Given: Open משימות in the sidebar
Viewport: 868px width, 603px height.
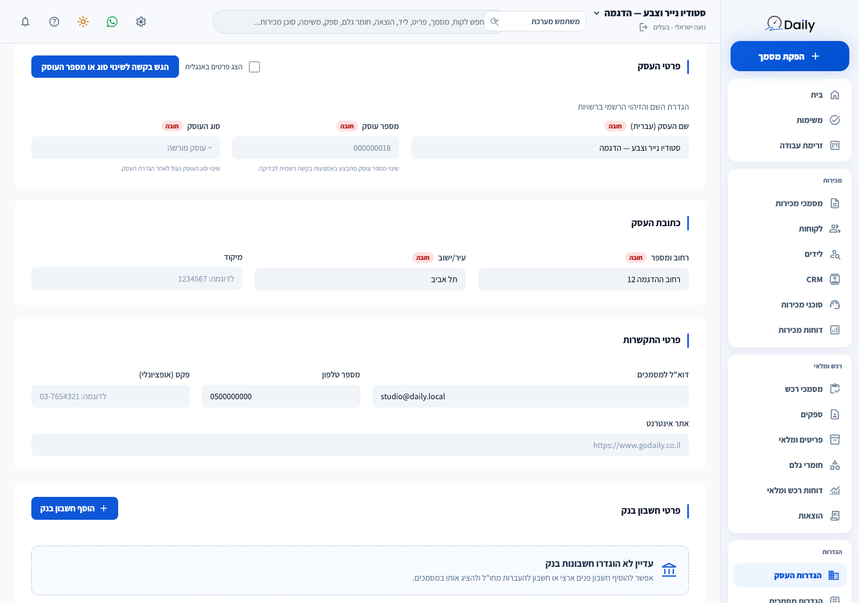Looking at the screenshot, I should point(790,120).
